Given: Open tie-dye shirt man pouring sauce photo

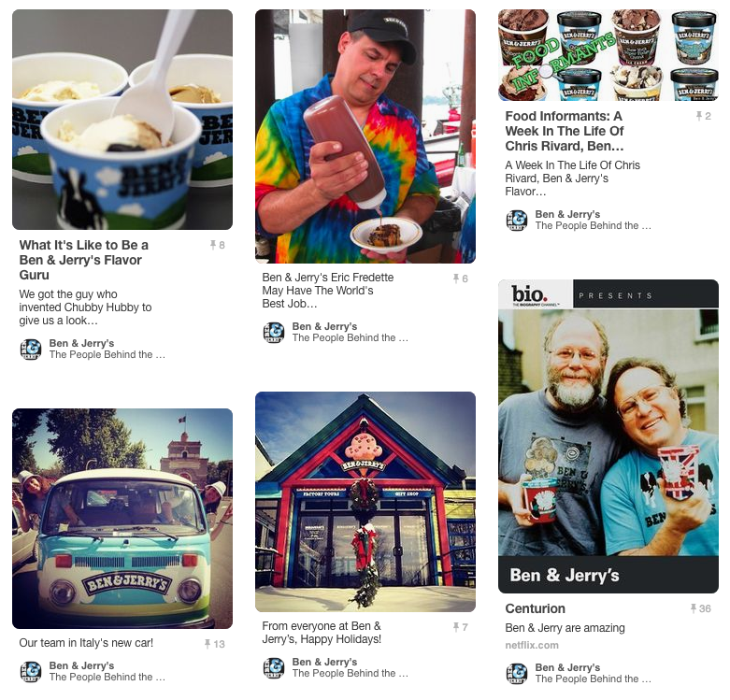Looking at the screenshot, I should pos(365,136).
